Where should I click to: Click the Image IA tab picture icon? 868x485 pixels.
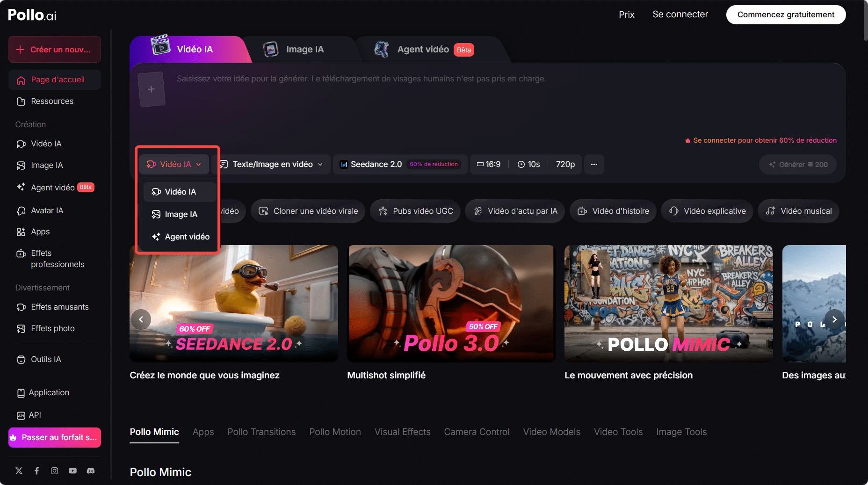click(271, 49)
